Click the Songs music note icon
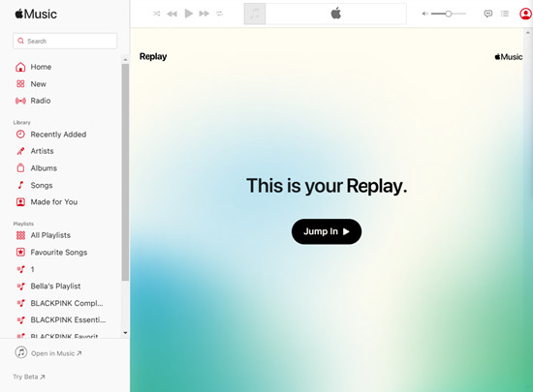The width and height of the screenshot is (533, 392). click(20, 185)
